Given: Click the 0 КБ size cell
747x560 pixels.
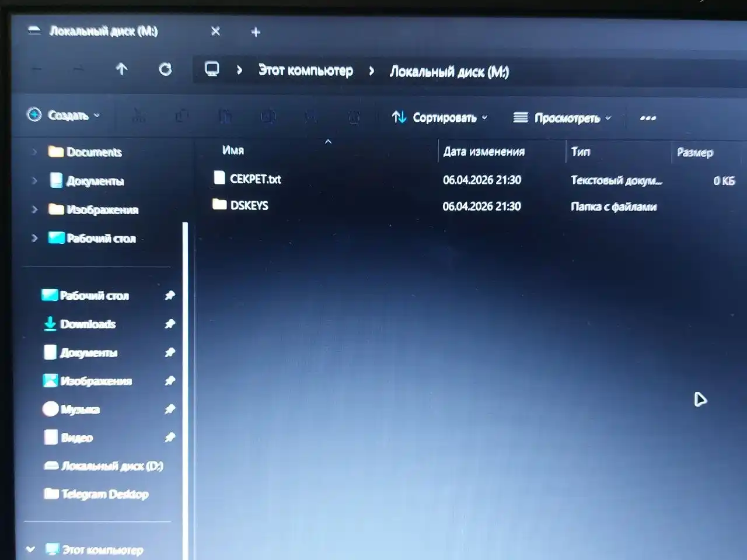Looking at the screenshot, I should pos(724,181).
